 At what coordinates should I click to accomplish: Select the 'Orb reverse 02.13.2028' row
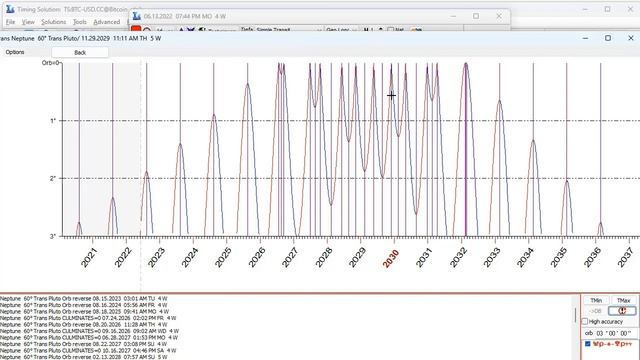click(84, 357)
